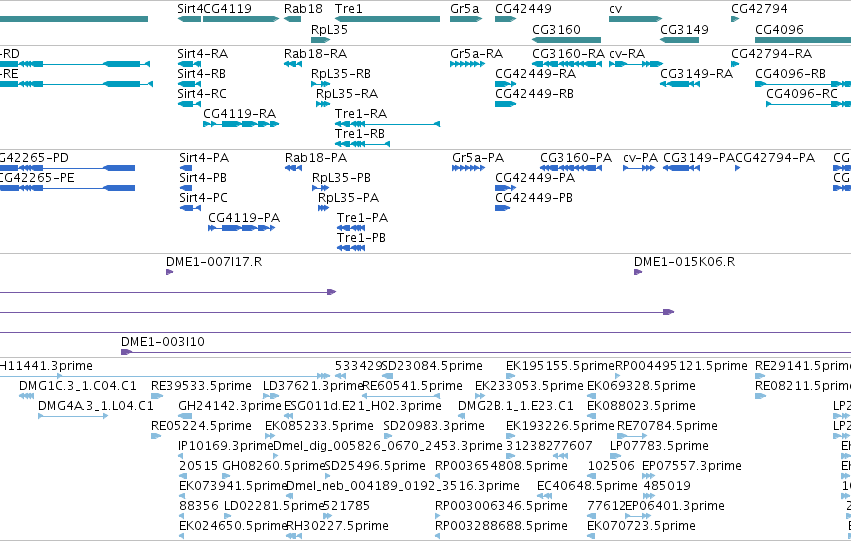Click the cv gene label

point(615,9)
